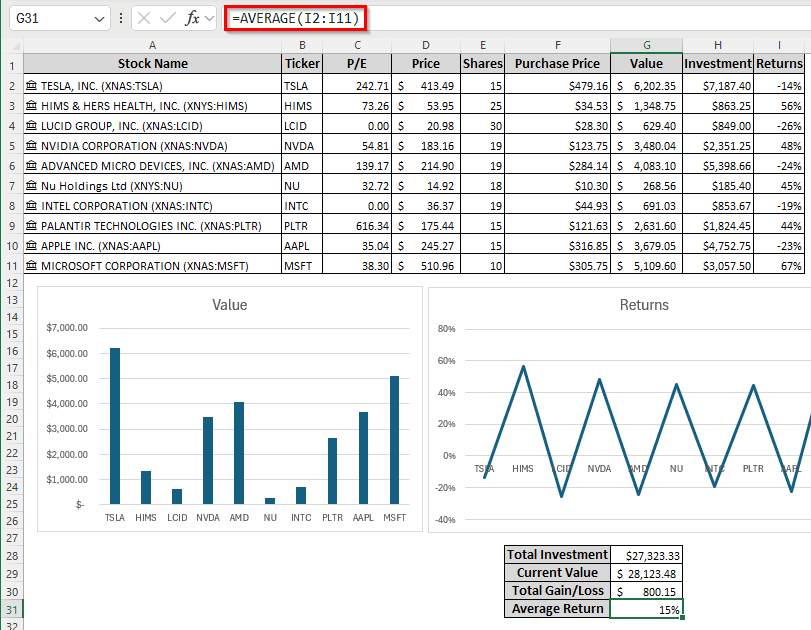
Task: Select all cells with the corner triangle button
Action: pyautogui.click(x=14, y=45)
